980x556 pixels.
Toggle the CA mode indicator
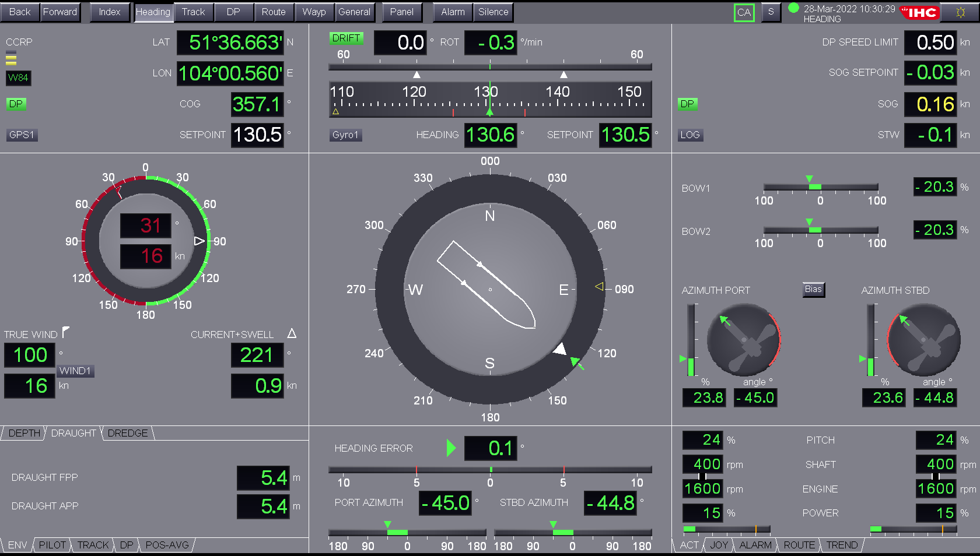tap(744, 12)
